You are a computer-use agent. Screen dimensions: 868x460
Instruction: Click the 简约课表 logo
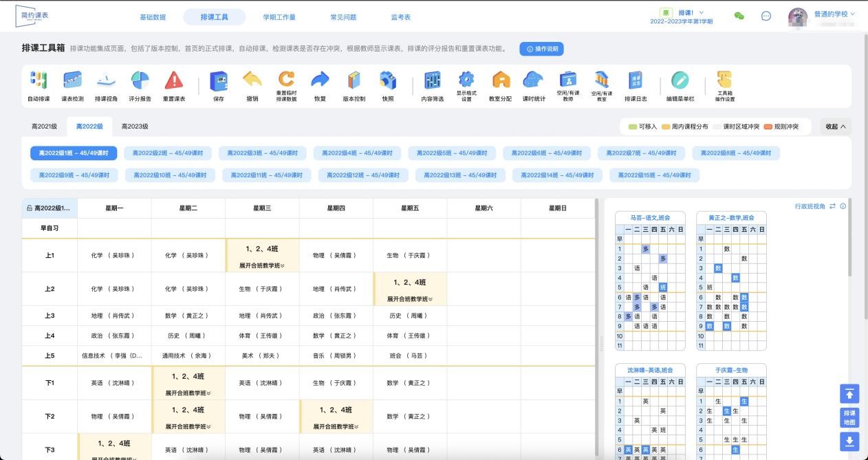point(32,17)
